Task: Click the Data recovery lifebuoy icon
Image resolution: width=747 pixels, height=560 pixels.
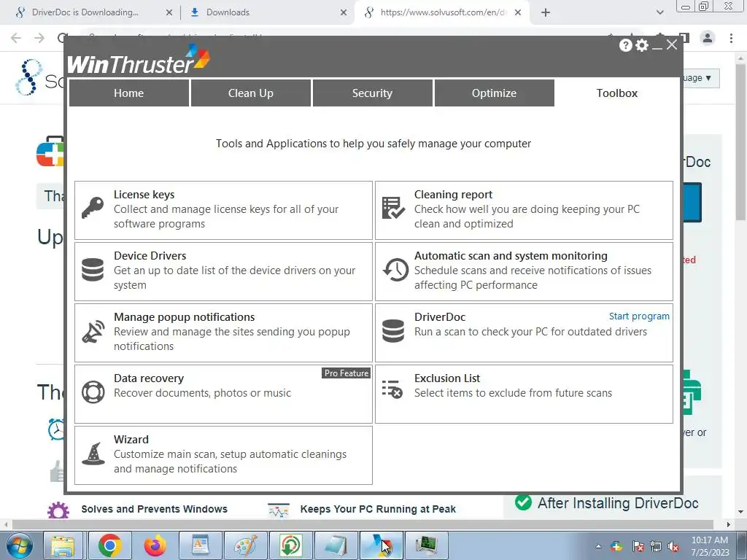Action: pyautogui.click(x=93, y=392)
